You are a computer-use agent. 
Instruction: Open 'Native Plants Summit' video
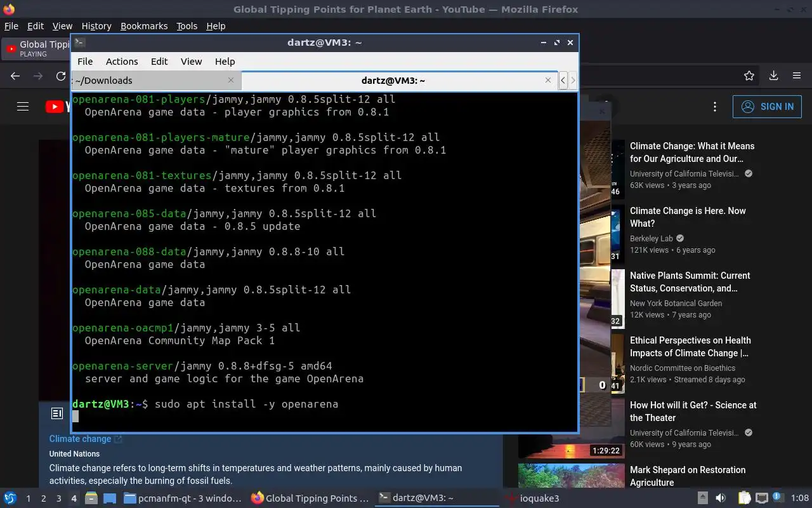pyautogui.click(x=690, y=282)
